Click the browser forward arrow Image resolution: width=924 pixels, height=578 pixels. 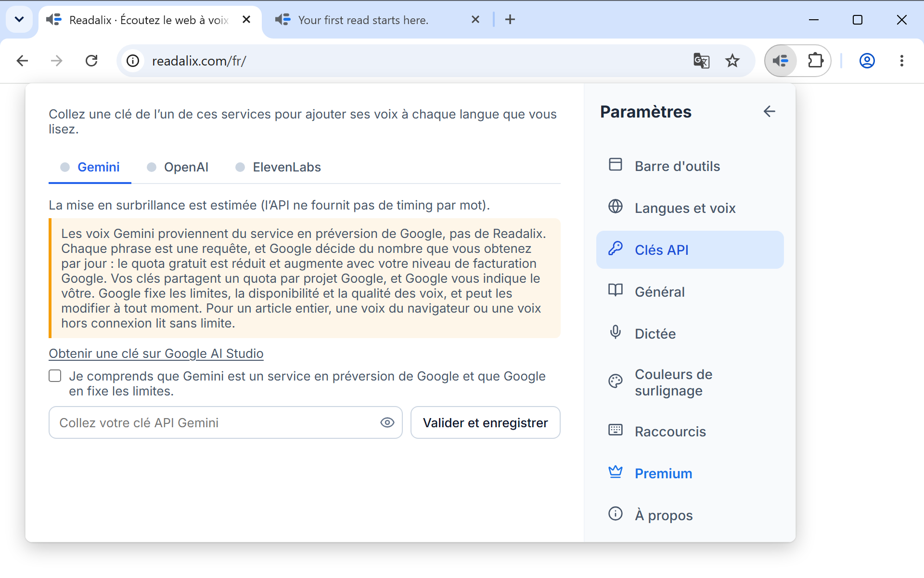click(x=57, y=61)
